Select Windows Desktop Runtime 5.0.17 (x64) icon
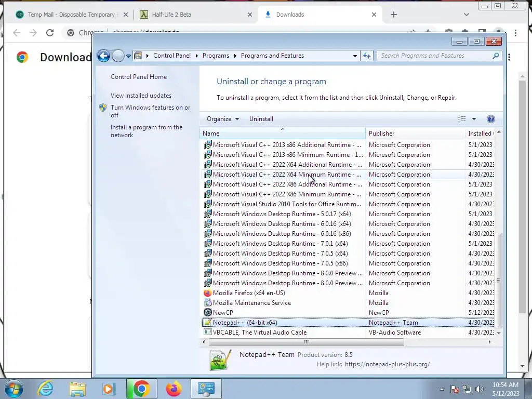532x399 pixels. 207,214
